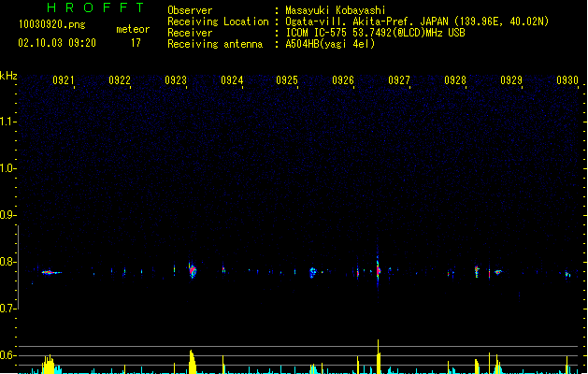Click the HROFFT title text
The width and height of the screenshot is (588, 374).
(95, 7)
